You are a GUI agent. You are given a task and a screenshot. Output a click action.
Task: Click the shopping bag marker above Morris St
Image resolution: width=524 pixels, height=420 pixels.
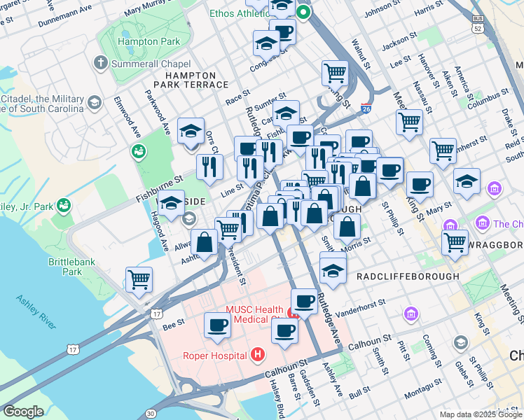(x=347, y=229)
